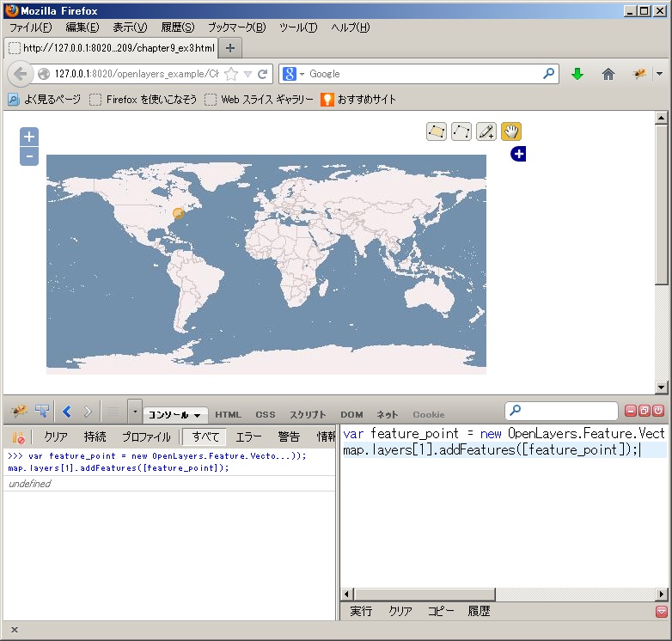Select the draw line path tool
The image size is (672, 641).
461,131
